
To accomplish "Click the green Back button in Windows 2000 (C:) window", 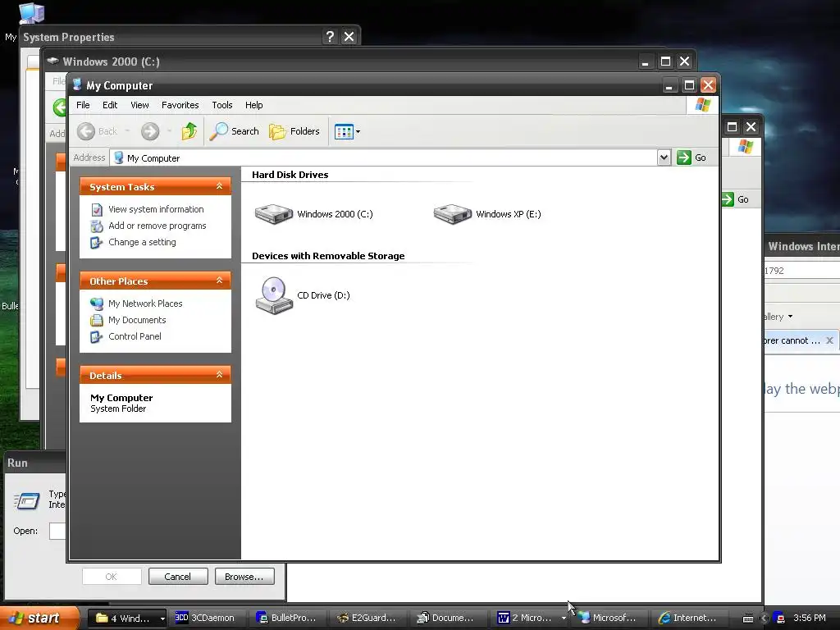I will click(x=59, y=107).
